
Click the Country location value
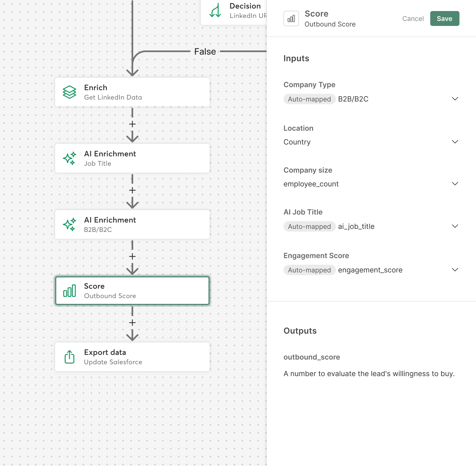pos(297,142)
